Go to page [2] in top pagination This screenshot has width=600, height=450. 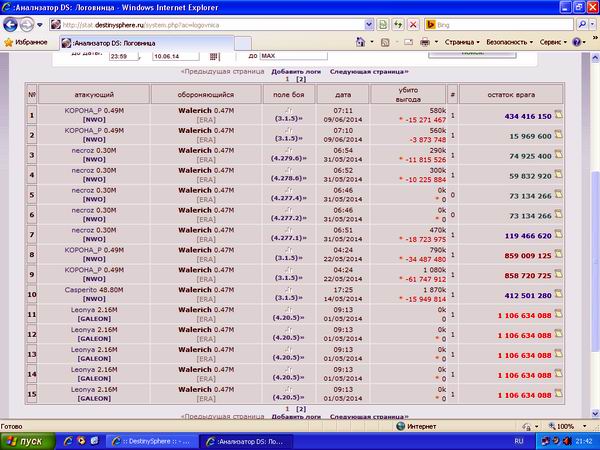tap(301, 79)
